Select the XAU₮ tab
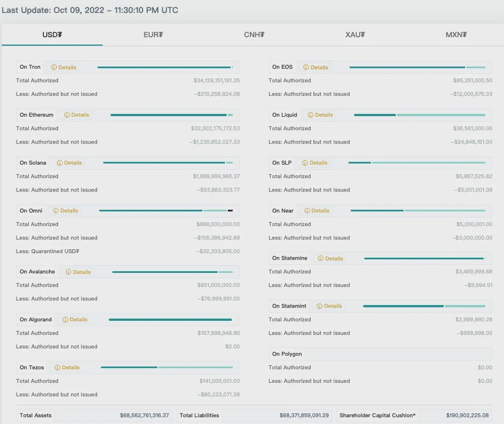Viewport: 504px width, 424px height. click(355, 35)
